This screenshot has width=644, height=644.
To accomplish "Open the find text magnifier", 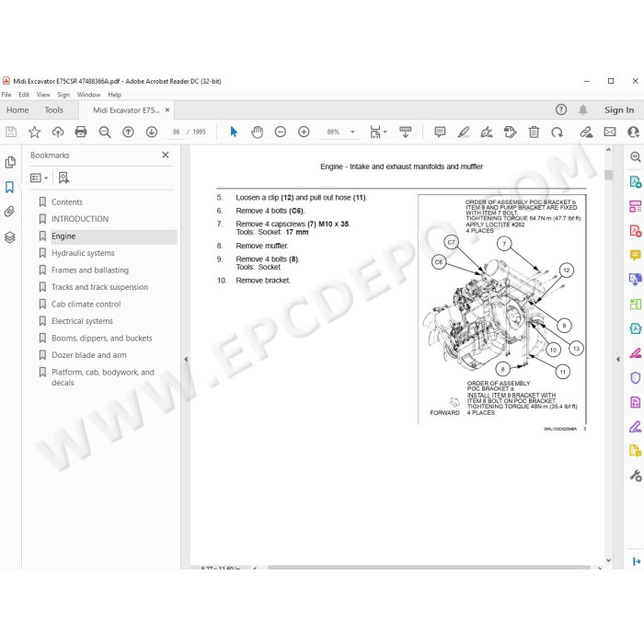I will click(105, 132).
